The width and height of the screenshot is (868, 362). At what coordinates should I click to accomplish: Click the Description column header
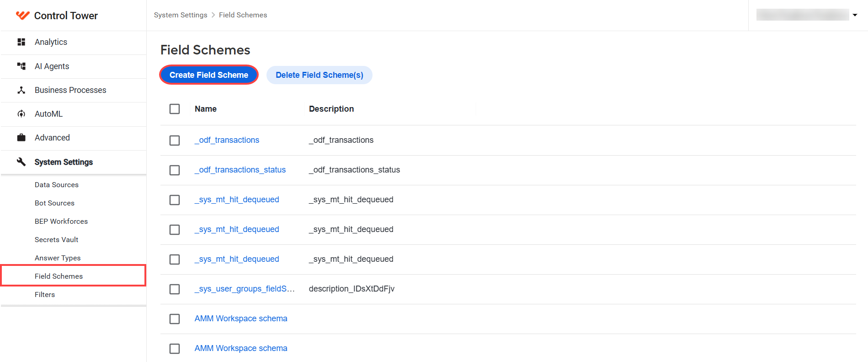pyautogui.click(x=331, y=109)
